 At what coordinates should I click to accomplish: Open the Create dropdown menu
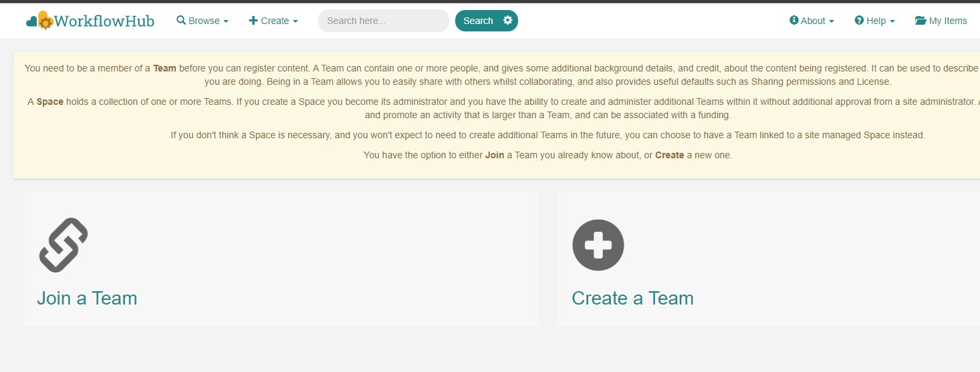[x=273, y=21]
